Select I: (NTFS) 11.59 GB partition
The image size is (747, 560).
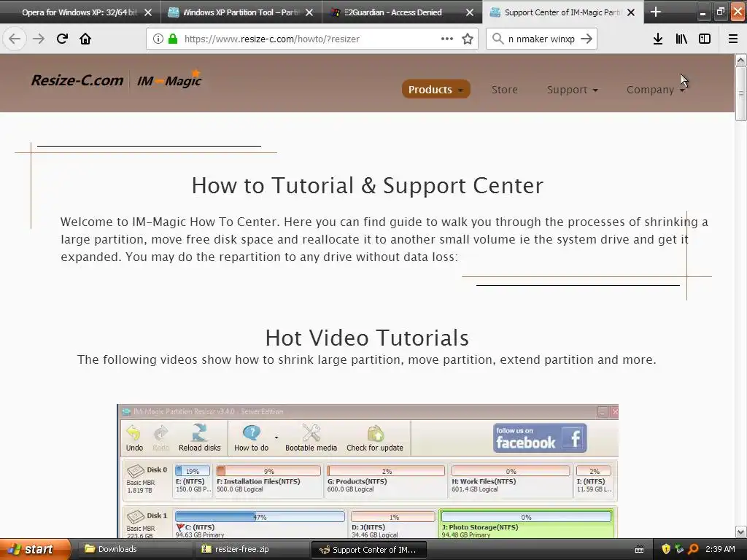coord(594,480)
